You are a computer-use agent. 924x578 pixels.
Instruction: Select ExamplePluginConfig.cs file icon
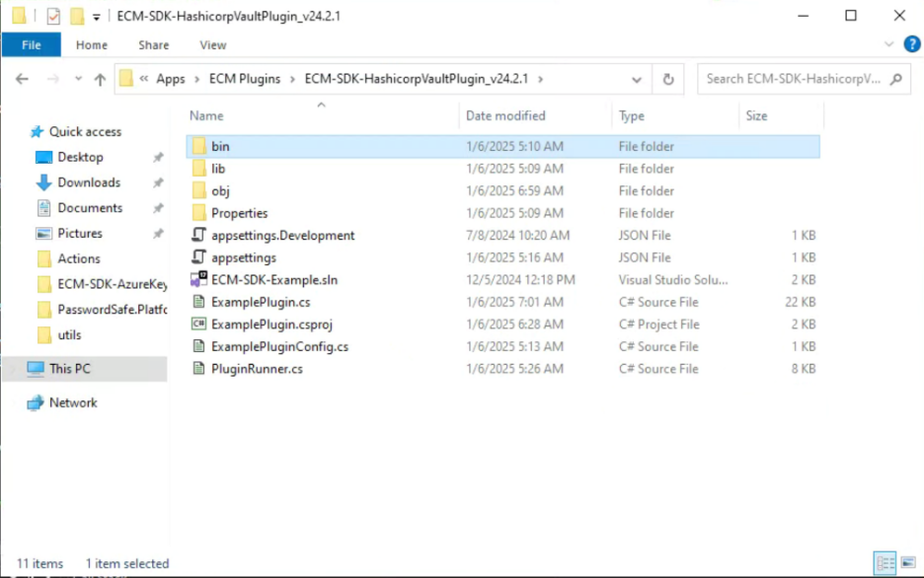[x=199, y=346]
